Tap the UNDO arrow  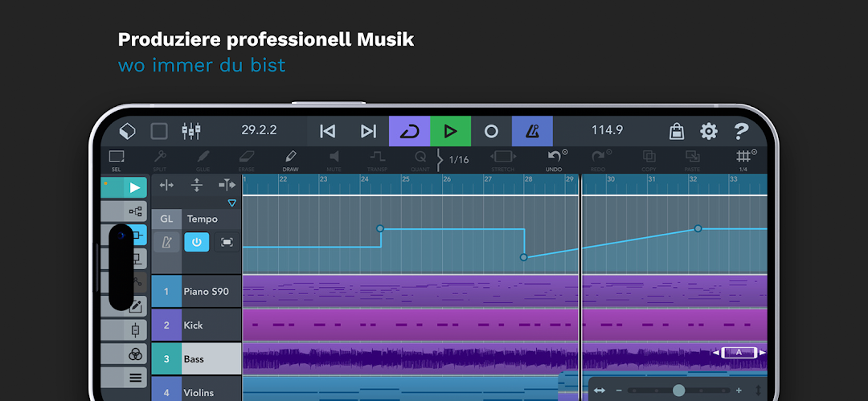pos(554,161)
